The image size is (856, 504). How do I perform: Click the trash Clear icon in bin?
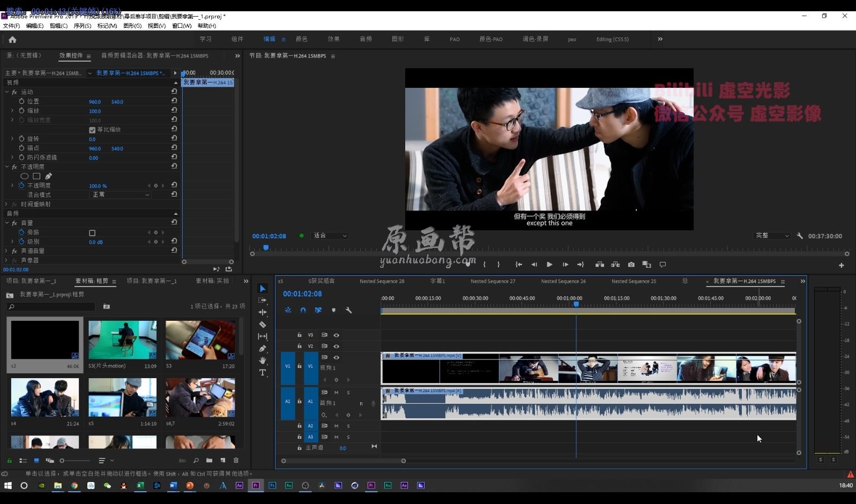click(x=236, y=461)
